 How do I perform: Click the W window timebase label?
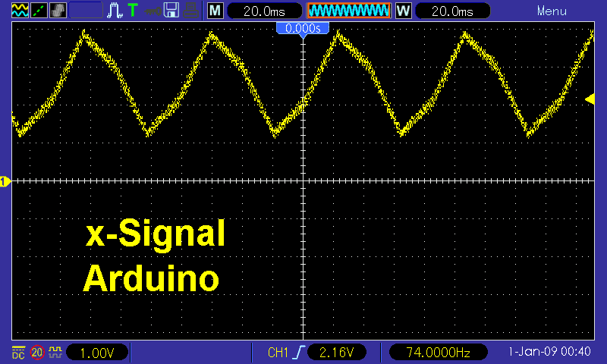click(403, 11)
